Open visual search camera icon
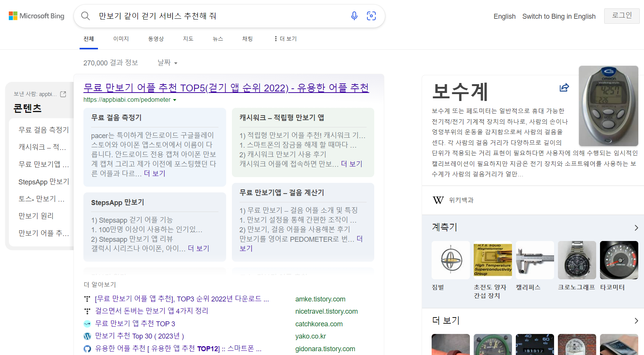This screenshot has width=644, height=355. click(371, 16)
